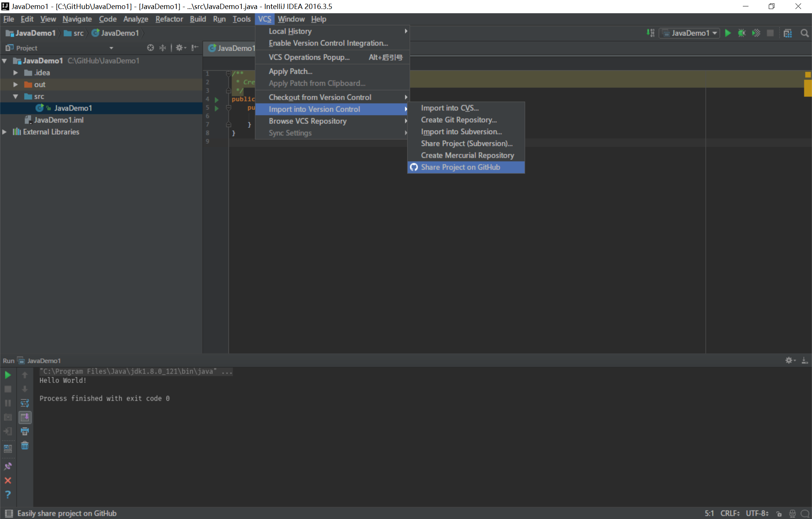
Task: Expand External Libraries node
Action: tap(5, 132)
